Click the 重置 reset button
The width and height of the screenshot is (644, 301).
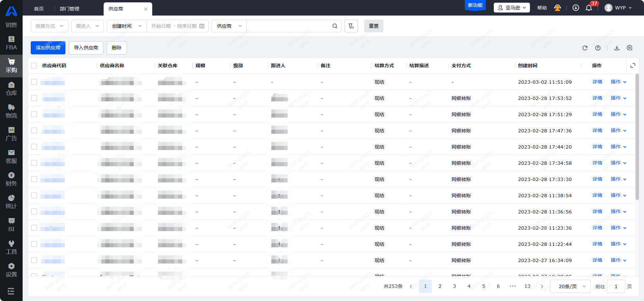click(374, 26)
